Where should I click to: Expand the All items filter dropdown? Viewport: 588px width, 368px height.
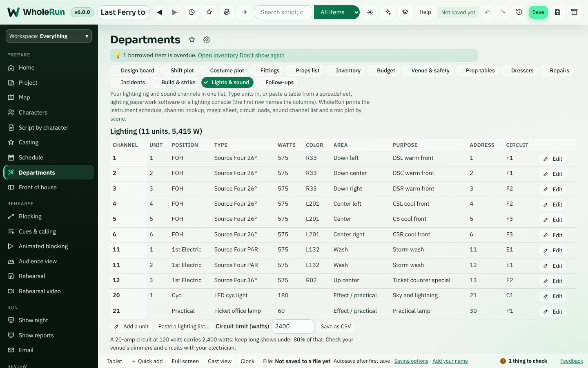click(x=337, y=12)
